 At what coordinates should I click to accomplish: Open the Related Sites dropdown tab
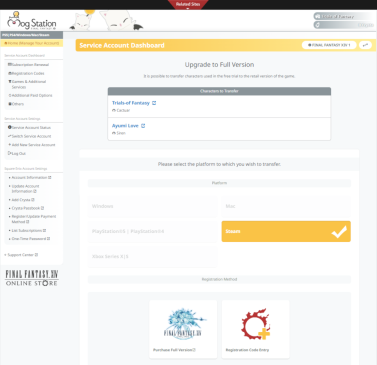pos(188,5)
